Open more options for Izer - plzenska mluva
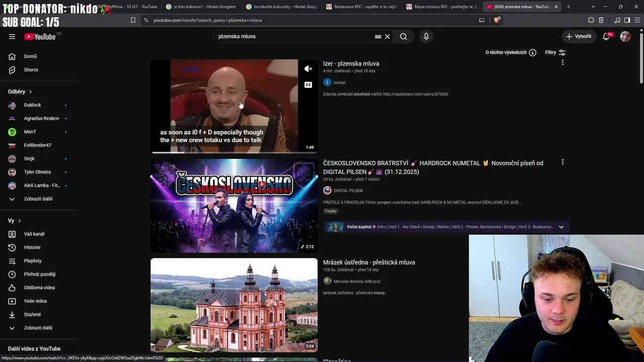This screenshot has height=362, width=644. pos(562,62)
